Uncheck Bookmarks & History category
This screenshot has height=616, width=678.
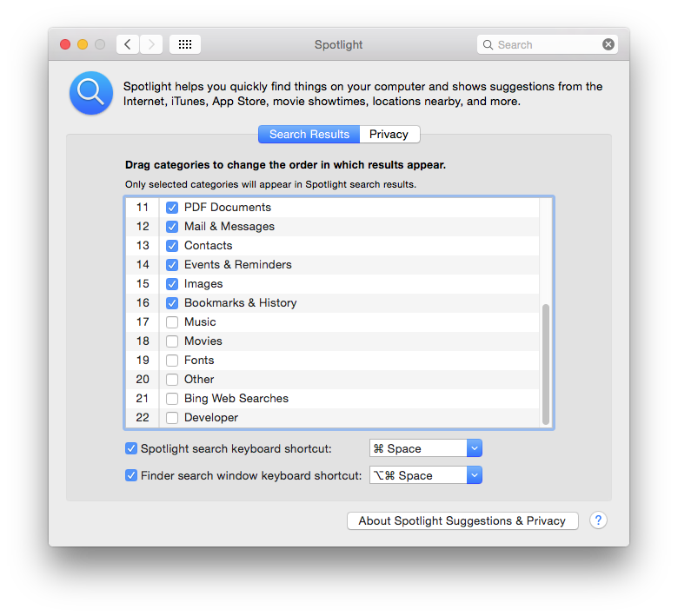tap(172, 303)
